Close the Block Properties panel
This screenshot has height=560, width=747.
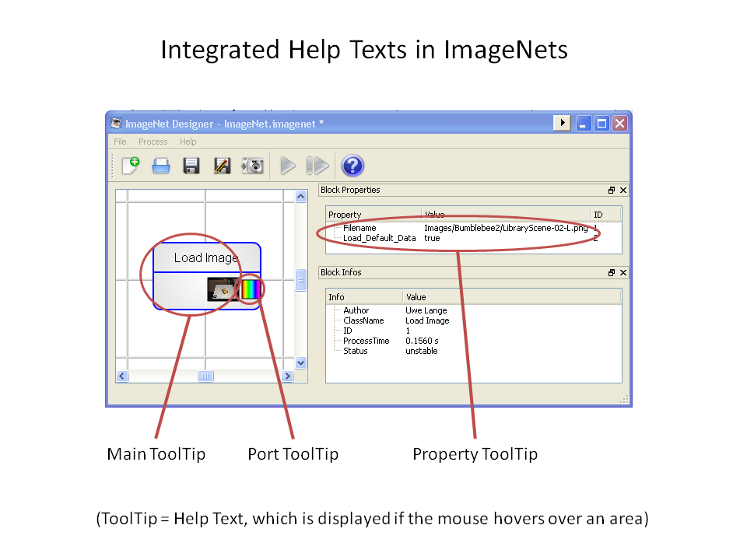623,190
